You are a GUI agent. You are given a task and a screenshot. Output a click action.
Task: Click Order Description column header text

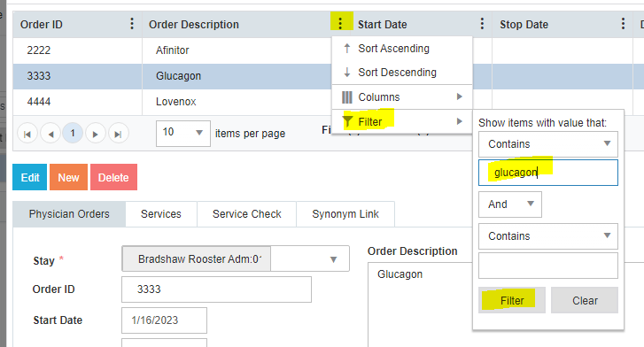[x=194, y=25]
